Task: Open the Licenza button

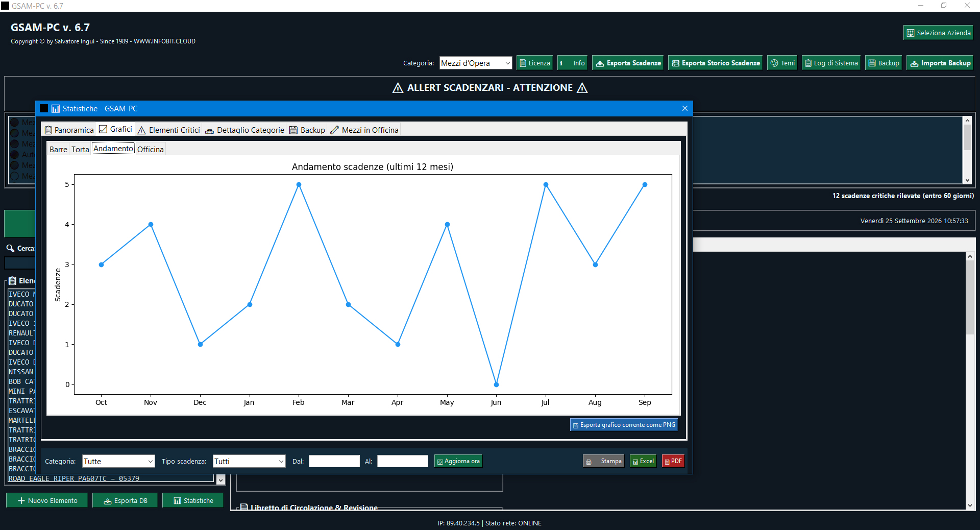Action: 534,63
